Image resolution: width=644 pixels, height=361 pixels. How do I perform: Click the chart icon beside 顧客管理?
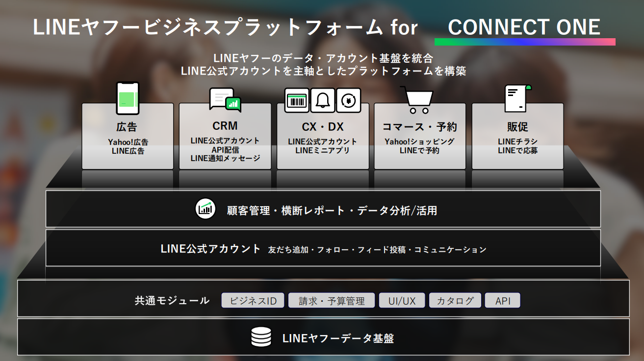[206, 209]
